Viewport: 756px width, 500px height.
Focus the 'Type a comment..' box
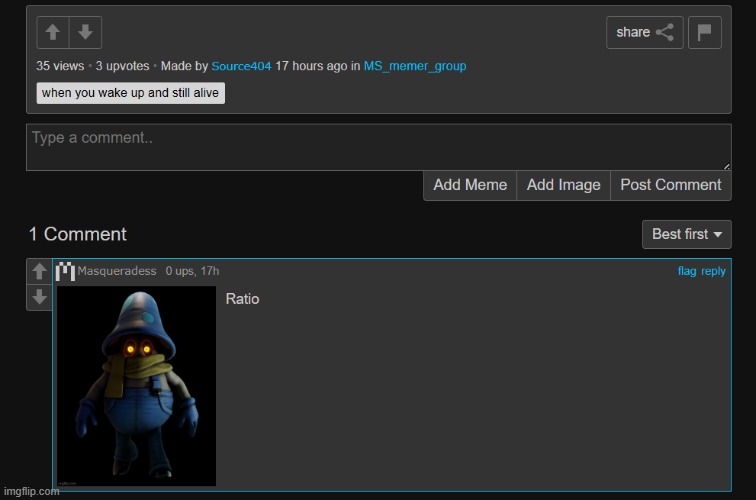[378, 147]
